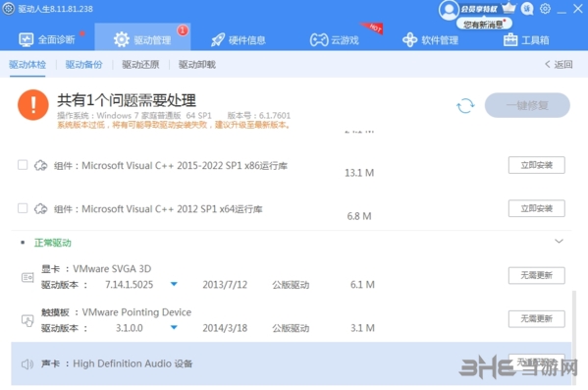Screen dimensions: 588x390
Task: Click the sound card speaker icon
Action: point(27,363)
